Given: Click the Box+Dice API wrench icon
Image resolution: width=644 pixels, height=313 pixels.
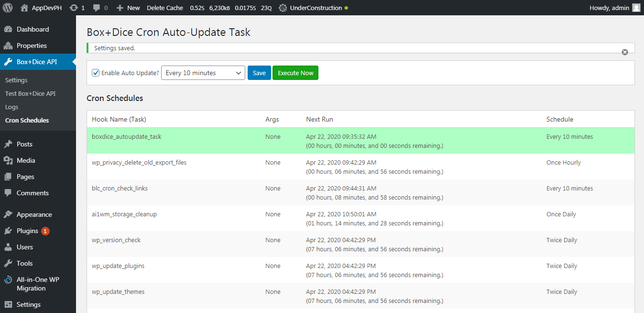Looking at the screenshot, I should point(8,62).
